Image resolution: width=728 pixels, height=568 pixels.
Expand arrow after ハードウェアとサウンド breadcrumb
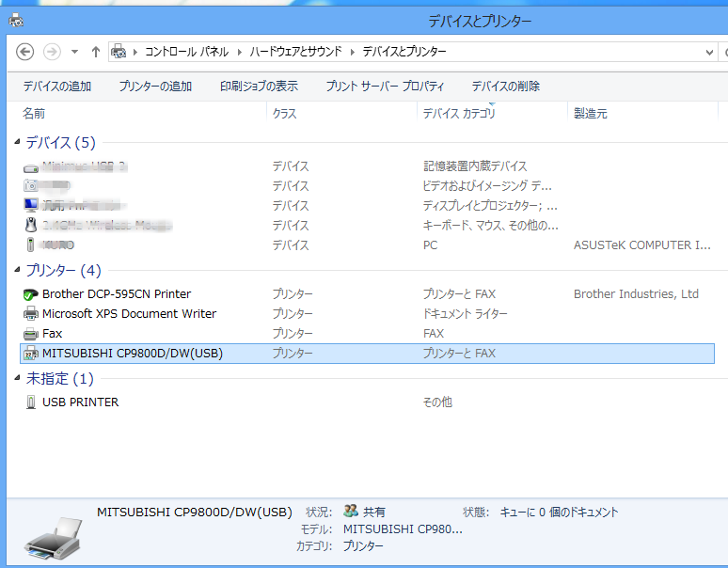coord(353,52)
